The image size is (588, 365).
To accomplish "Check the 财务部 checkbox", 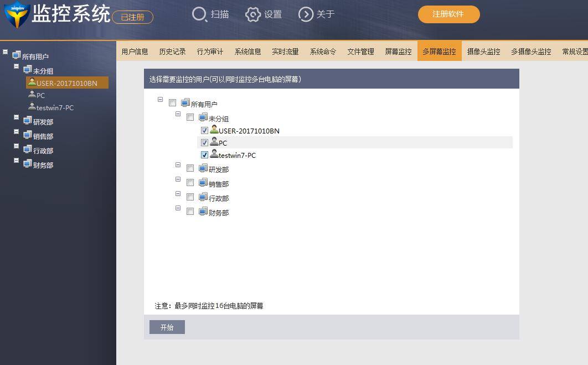I will pyautogui.click(x=190, y=212).
